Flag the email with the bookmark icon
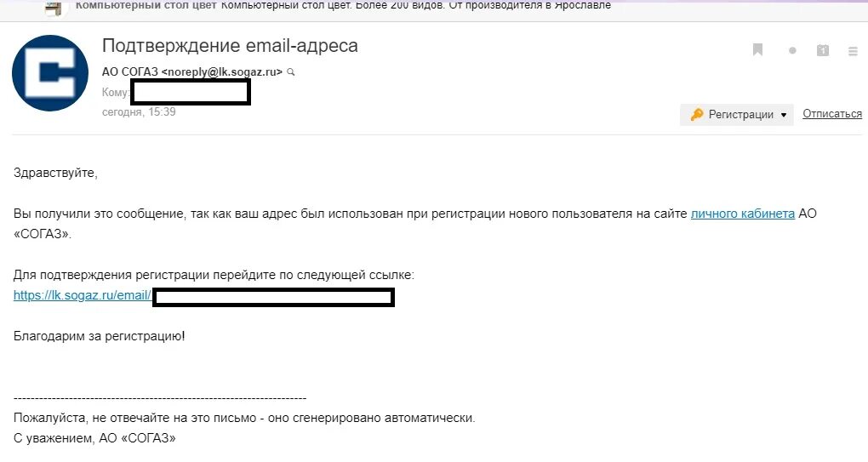 (758, 50)
